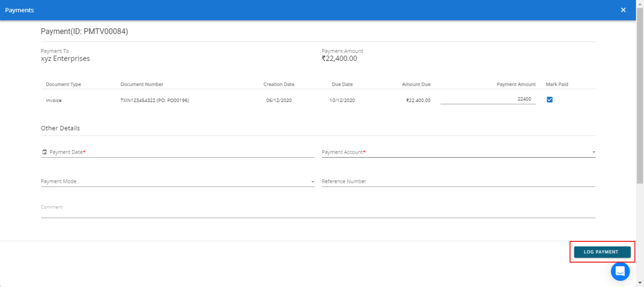
Task: Select document number TXIN123454322 in the row
Action: tap(154, 100)
